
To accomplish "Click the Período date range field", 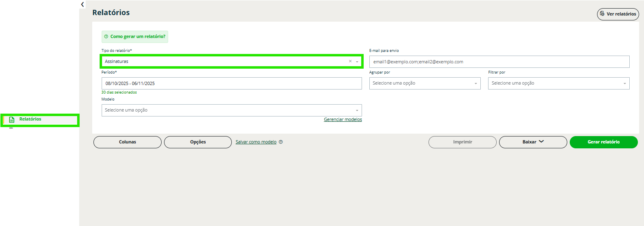I will click(x=231, y=83).
